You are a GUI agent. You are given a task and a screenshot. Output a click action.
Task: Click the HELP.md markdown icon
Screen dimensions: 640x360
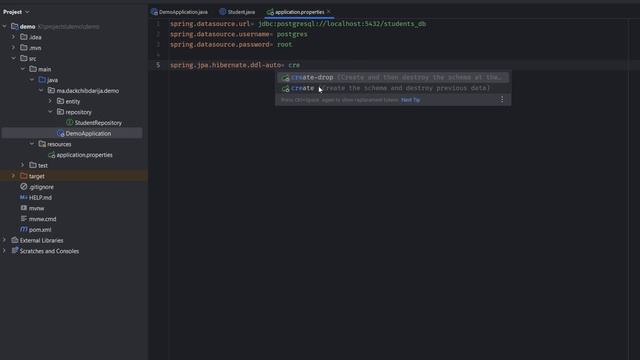[24, 198]
